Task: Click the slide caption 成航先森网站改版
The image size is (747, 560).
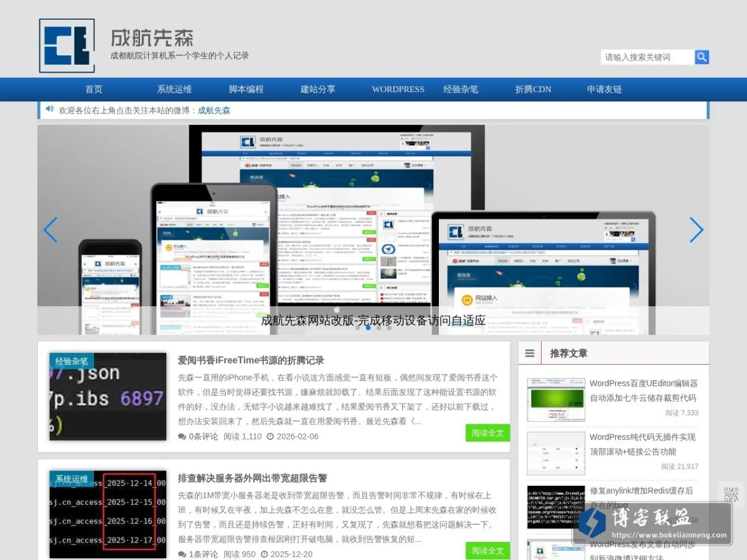Action: (x=374, y=320)
